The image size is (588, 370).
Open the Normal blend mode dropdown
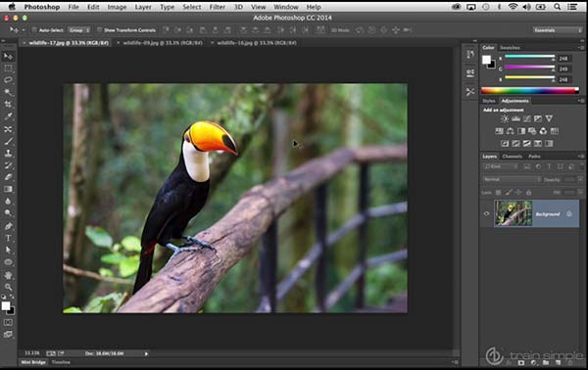pyautogui.click(x=512, y=179)
